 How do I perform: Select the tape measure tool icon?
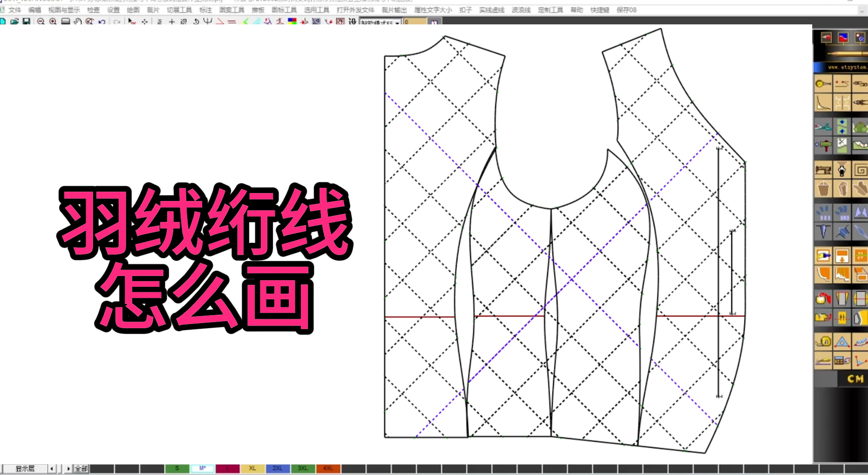(x=823, y=341)
